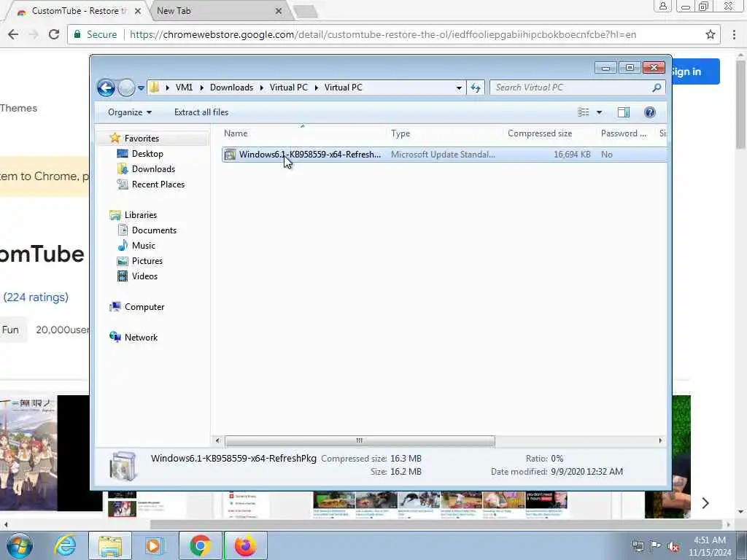The width and height of the screenshot is (747, 560).
Task: Click the Explorer Back arrow button
Action: (x=106, y=87)
